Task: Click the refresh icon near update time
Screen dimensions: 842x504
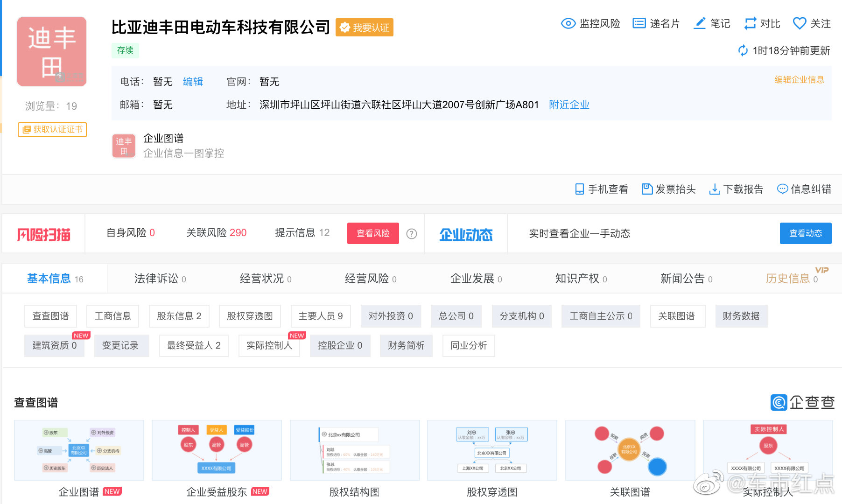Action: 743,51
